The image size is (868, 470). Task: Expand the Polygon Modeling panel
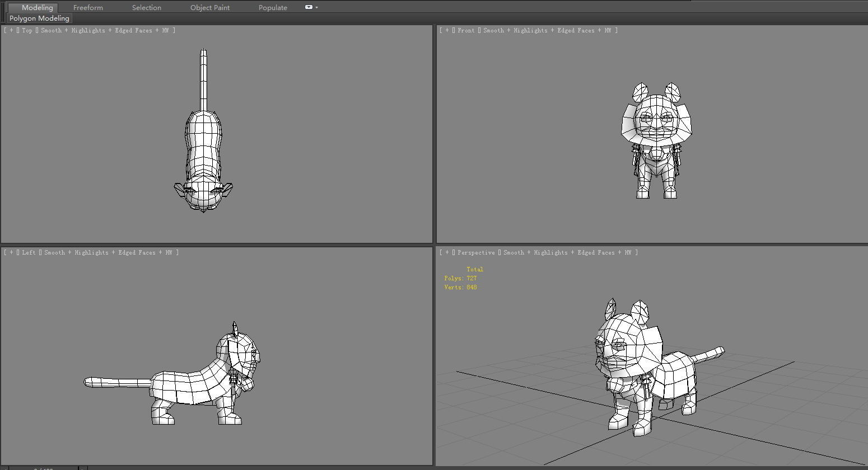pyautogui.click(x=39, y=18)
